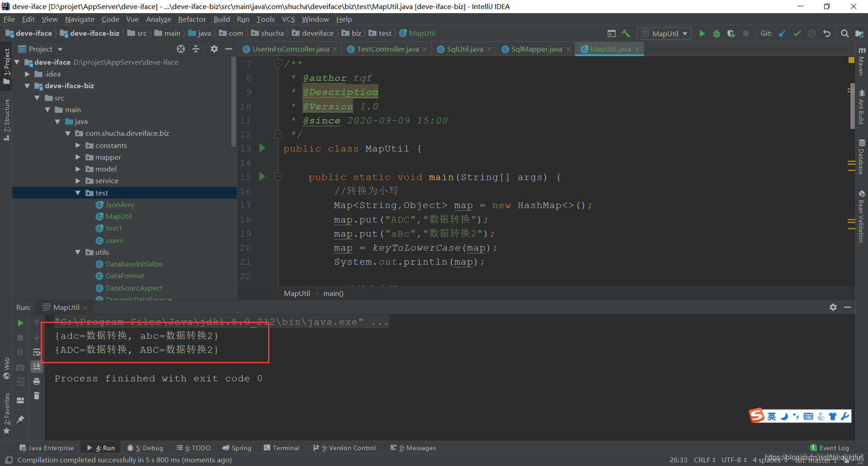Start debugging with the toolbar bug icon
Viewport: 868px width, 466px height.
pyautogui.click(x=717, y=33)
